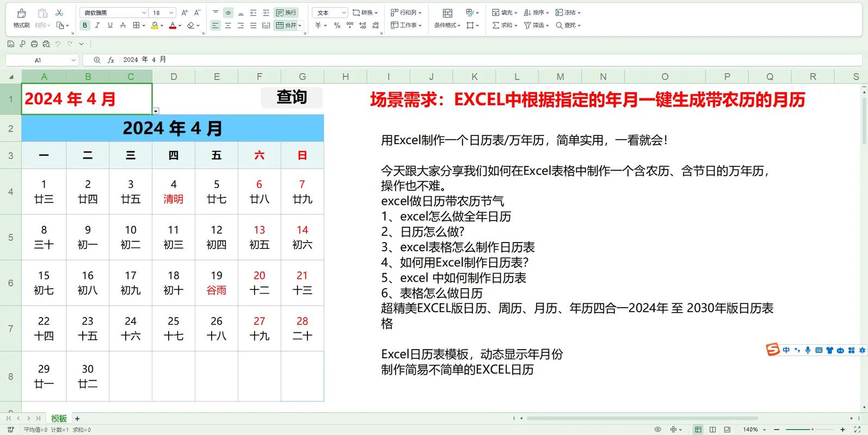This screenshot has height=435, width=868.
Task: Click the Convert (转换) button
Action: pyautogui.click(x=365, y=13)
